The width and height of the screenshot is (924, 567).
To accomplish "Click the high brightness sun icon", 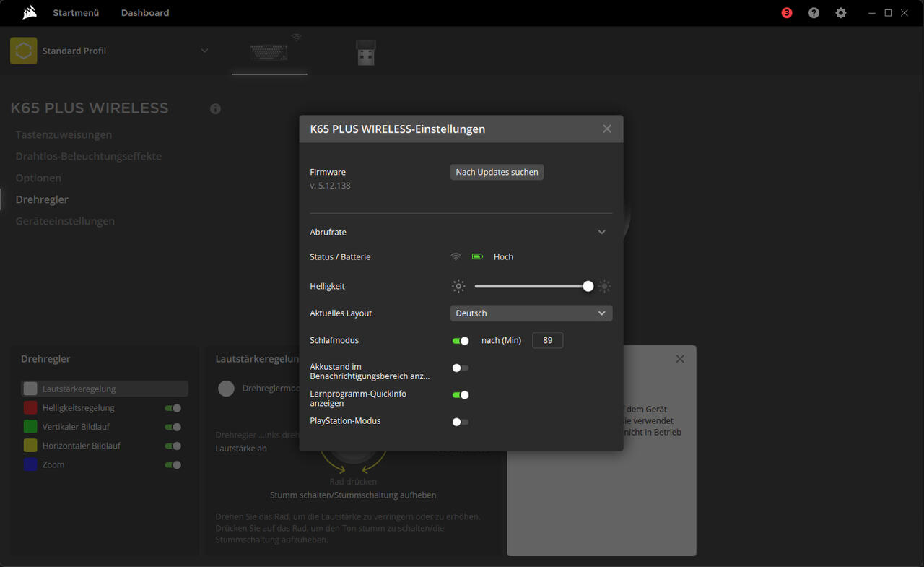I will [x=605, y=286].
